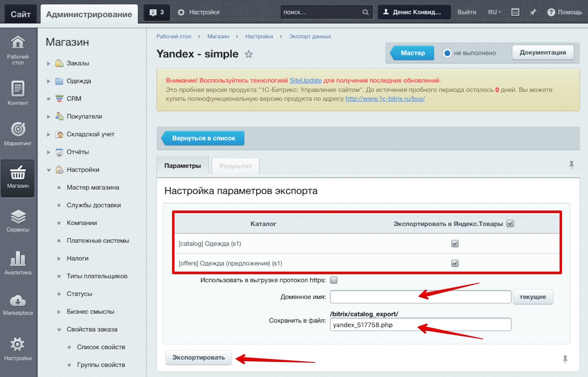588x377 pixels.
Task: Open Рабочий стол in the left sidebar
Action: coord(18,50)
